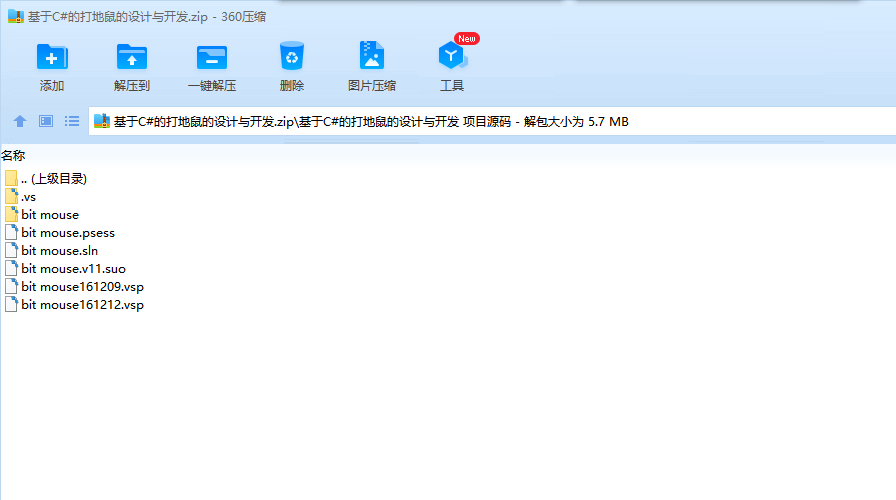Viewport: 896px width, 500px height.
Task: Click the 添加 (Add) toolbar icon
Action: pyautogui.click(x=52, y=57)
